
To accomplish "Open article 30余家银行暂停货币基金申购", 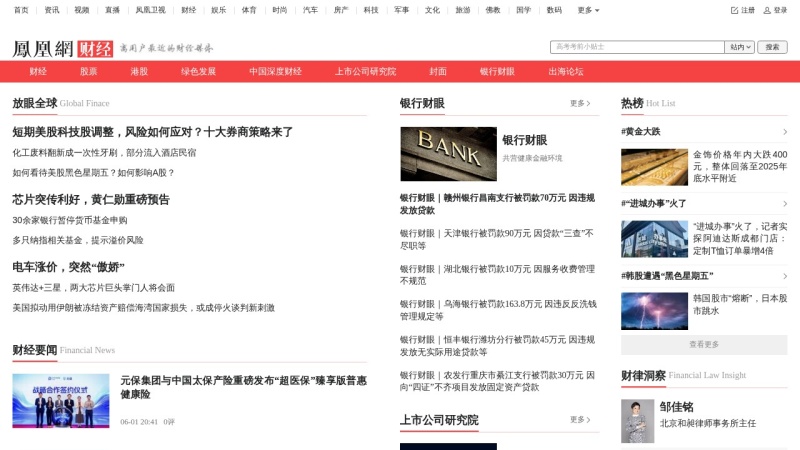I will [70, 220].
